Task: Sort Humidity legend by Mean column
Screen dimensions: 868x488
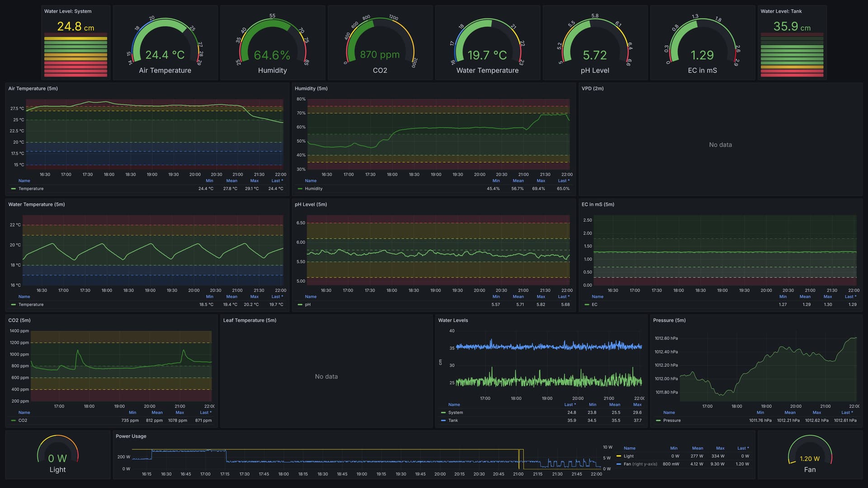Action: (x=518, y=181)
